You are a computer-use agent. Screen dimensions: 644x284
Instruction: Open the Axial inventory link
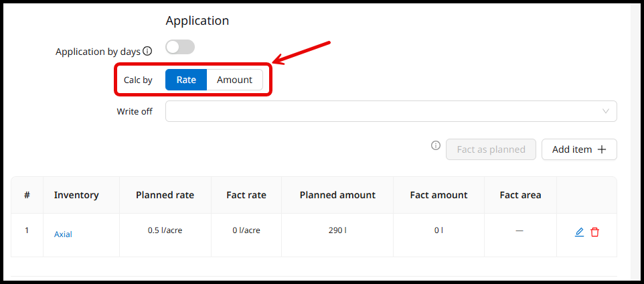pyautogui.click(x=63, y=234)
